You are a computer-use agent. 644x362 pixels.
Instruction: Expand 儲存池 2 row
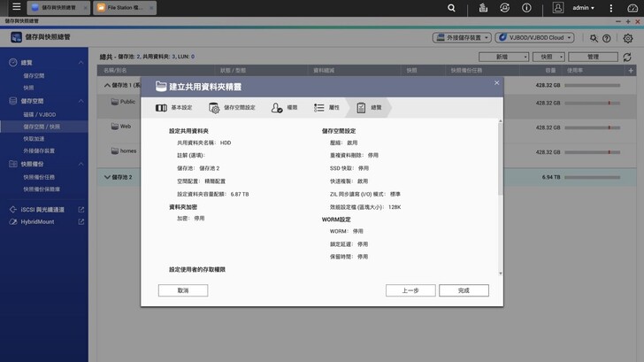[x=107, y=177]
